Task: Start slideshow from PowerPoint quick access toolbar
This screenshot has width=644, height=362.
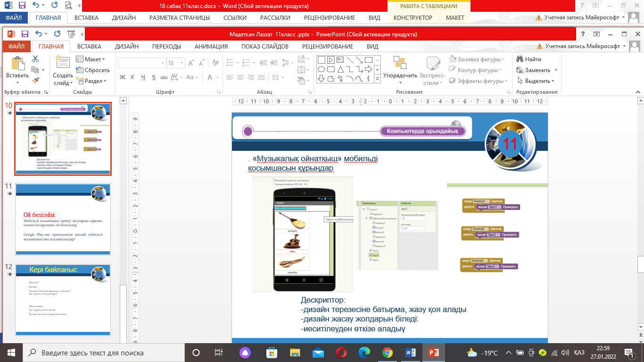Action: [71, 34]
